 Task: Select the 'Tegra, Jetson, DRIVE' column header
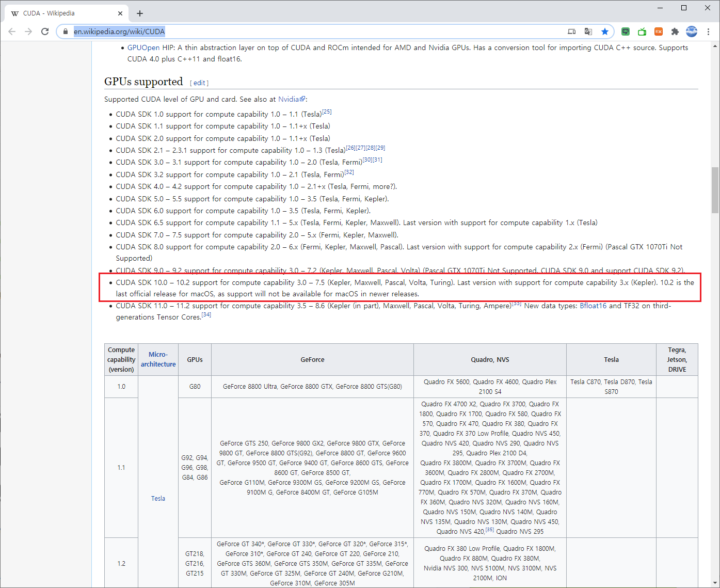[677, 359]
